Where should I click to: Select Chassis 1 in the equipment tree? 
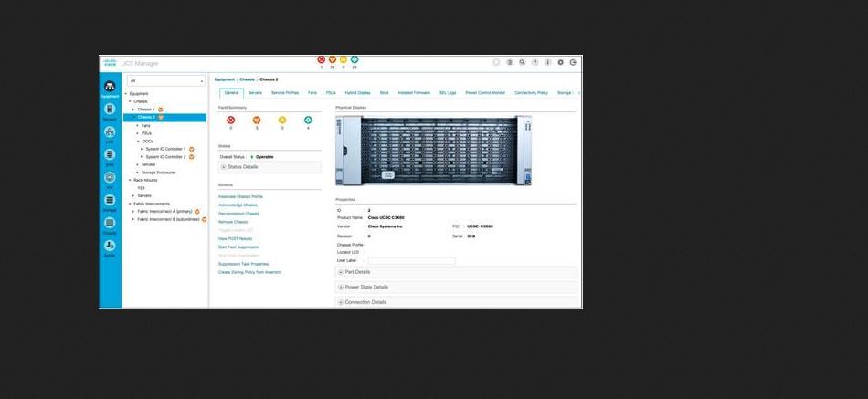[145, 110]
